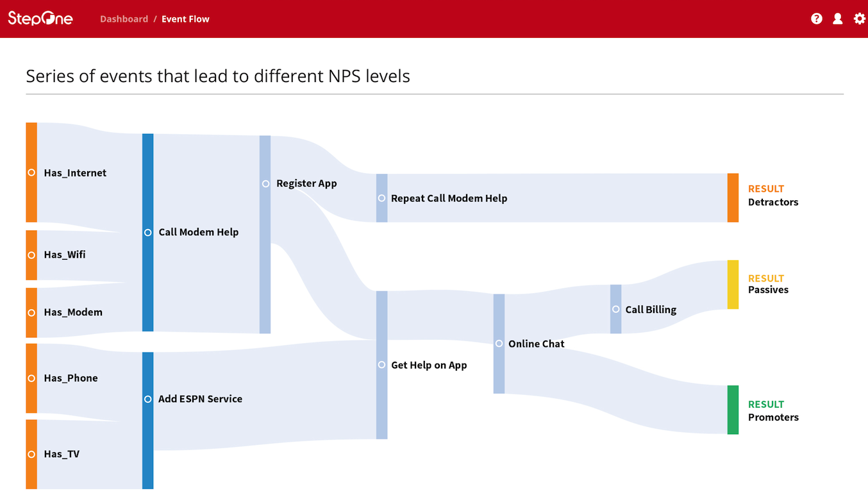
Task: Click the Has_Modem label
Action: [73, 312]
